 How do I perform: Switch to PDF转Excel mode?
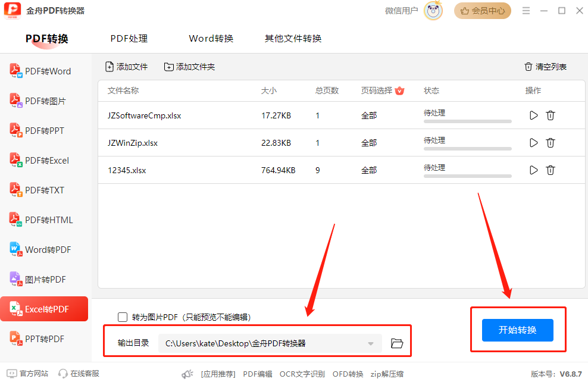(44, 161)
